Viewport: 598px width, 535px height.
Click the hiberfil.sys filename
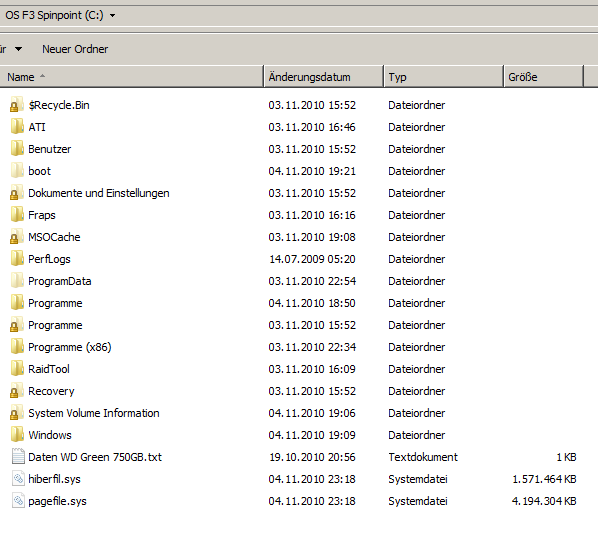pos(54,479)
